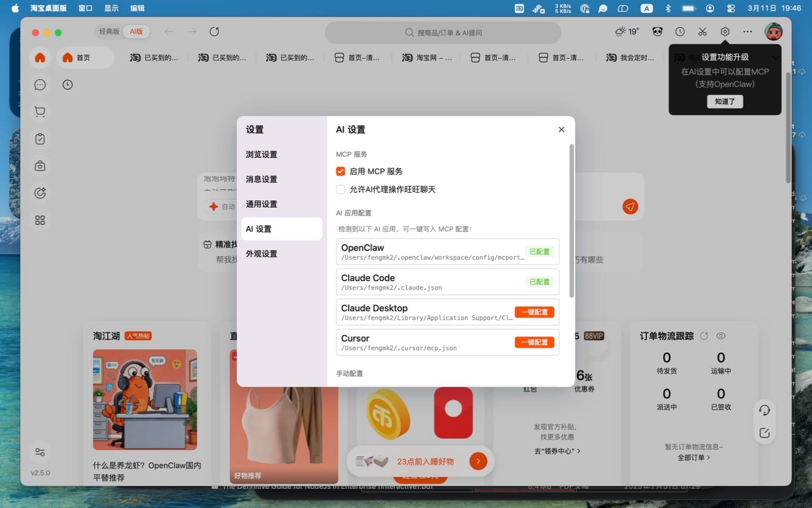This screenshot has height=508, width=812.
Task: Open the 去"领券中心" link
Action: coord(557,451)
